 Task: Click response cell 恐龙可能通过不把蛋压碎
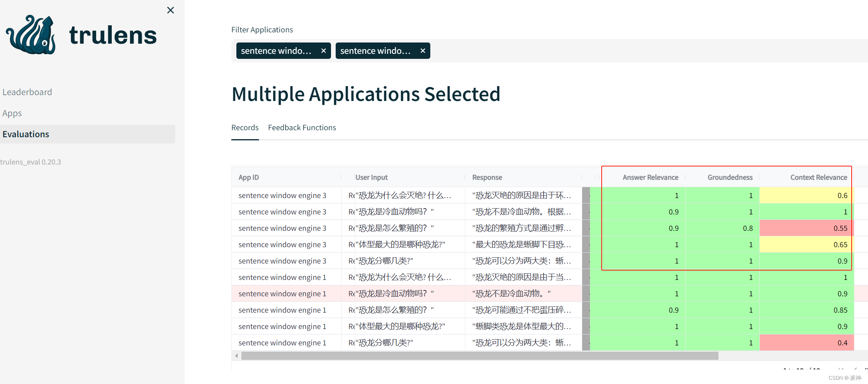[523, 310]
